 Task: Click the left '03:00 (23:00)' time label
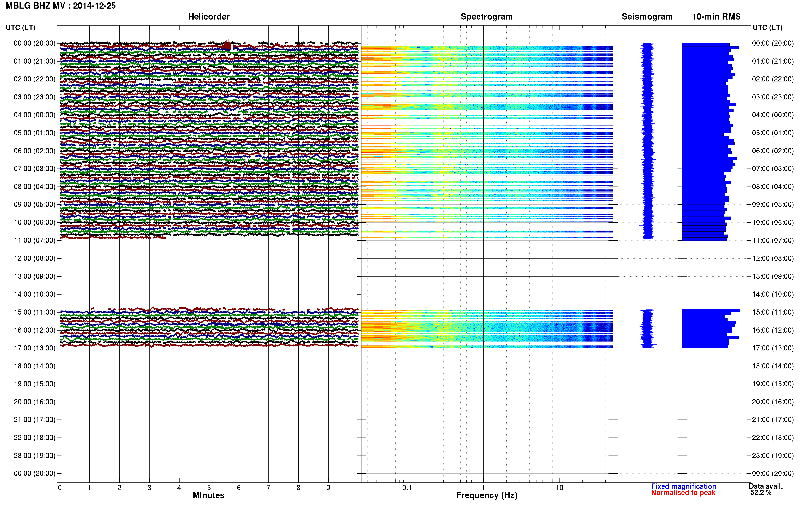(35, 97)
